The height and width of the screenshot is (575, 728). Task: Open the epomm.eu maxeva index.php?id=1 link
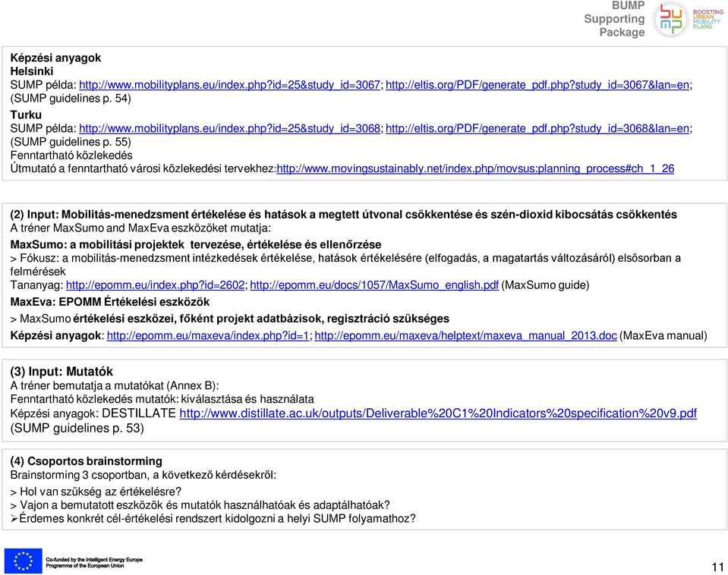[x=208, y=335]
